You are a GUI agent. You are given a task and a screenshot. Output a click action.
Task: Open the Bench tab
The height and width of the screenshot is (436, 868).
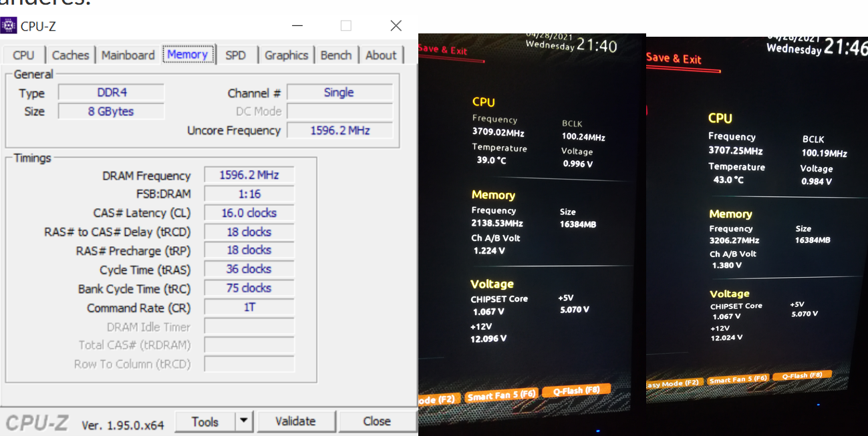(335, 55)
